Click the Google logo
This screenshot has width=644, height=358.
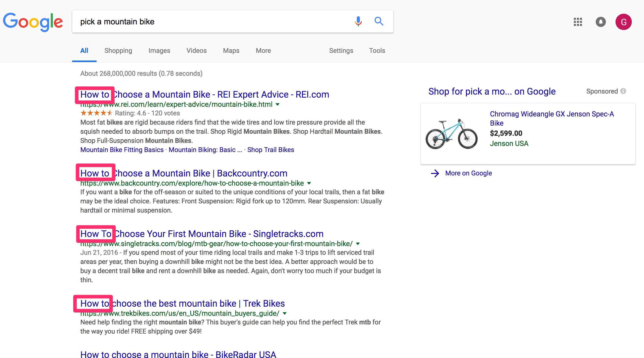click(33, 22)
